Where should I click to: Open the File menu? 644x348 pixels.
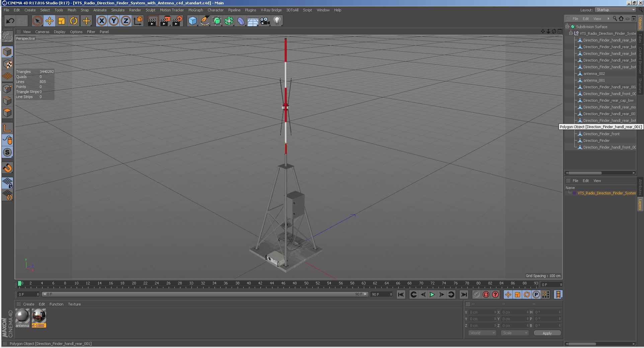click(x=6, y=10)
